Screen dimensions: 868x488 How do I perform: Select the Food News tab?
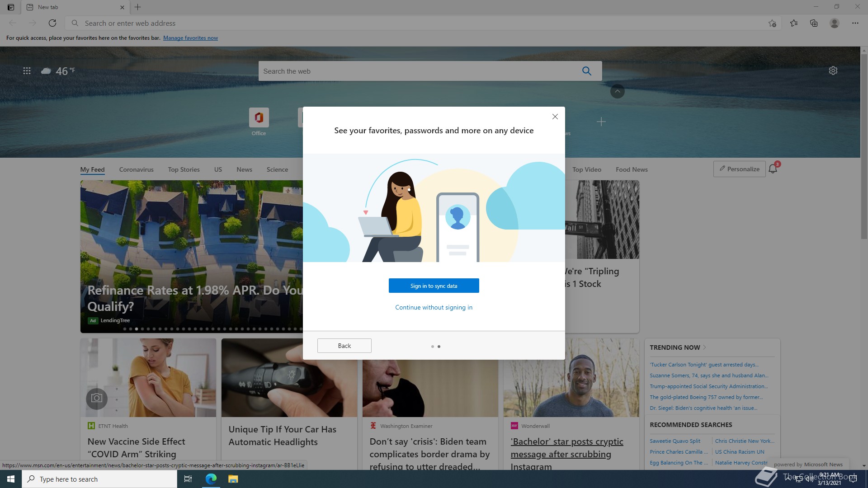tap(632, 169)
